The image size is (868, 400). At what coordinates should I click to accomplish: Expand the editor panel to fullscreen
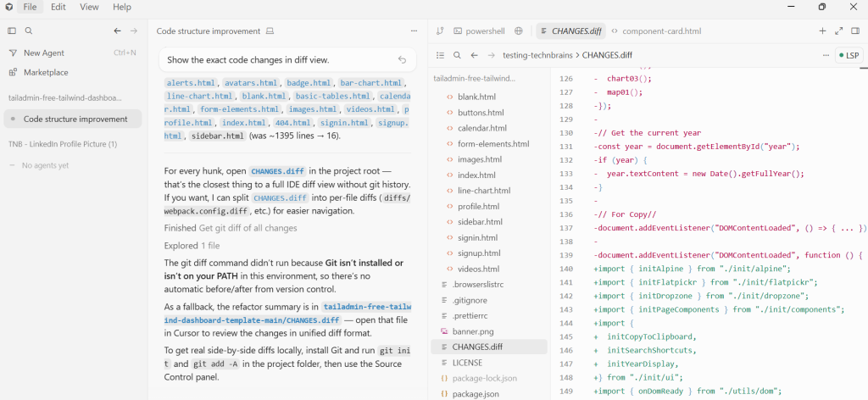click(x=839, y=31)
